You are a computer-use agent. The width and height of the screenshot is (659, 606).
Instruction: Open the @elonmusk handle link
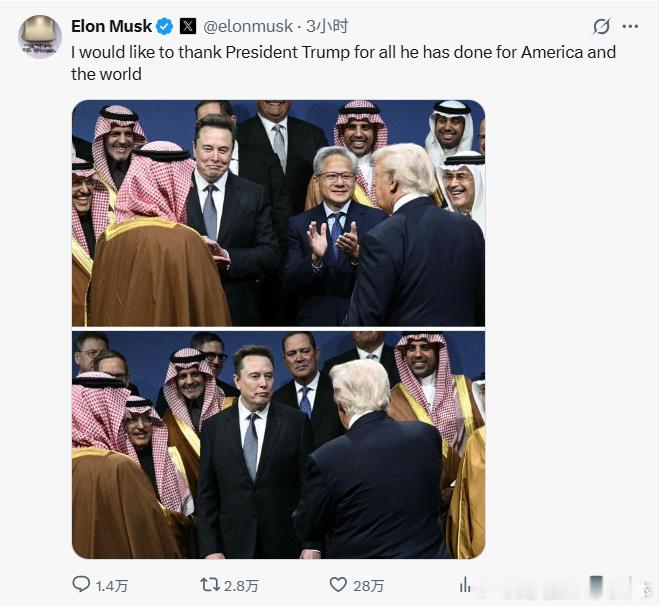[x=251, y=26]
